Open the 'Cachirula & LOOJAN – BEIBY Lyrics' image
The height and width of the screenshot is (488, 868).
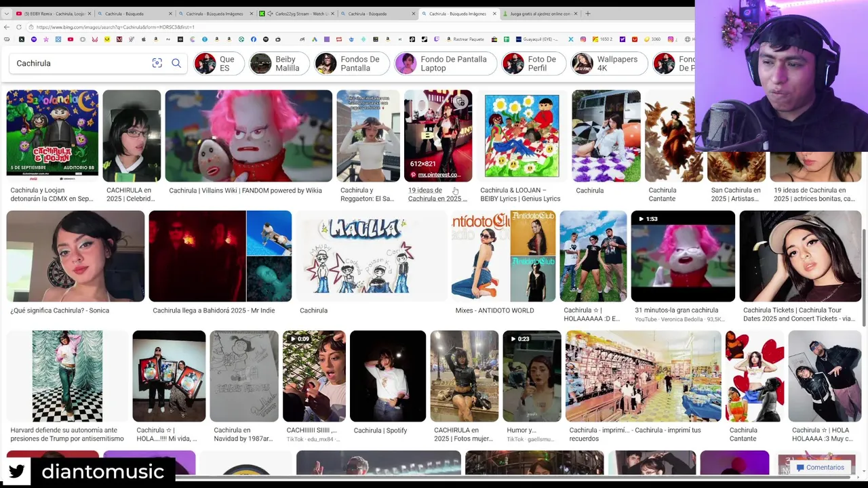point(521,136)
